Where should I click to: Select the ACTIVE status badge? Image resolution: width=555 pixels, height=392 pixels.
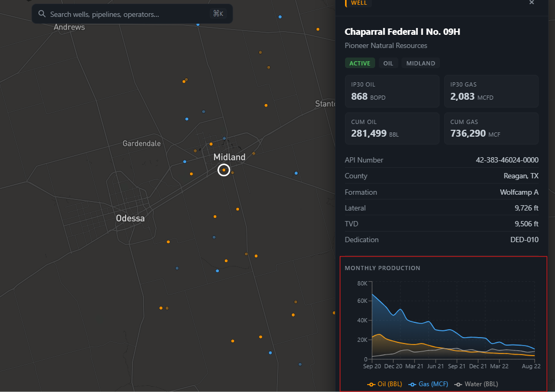[x=360, y=63]
